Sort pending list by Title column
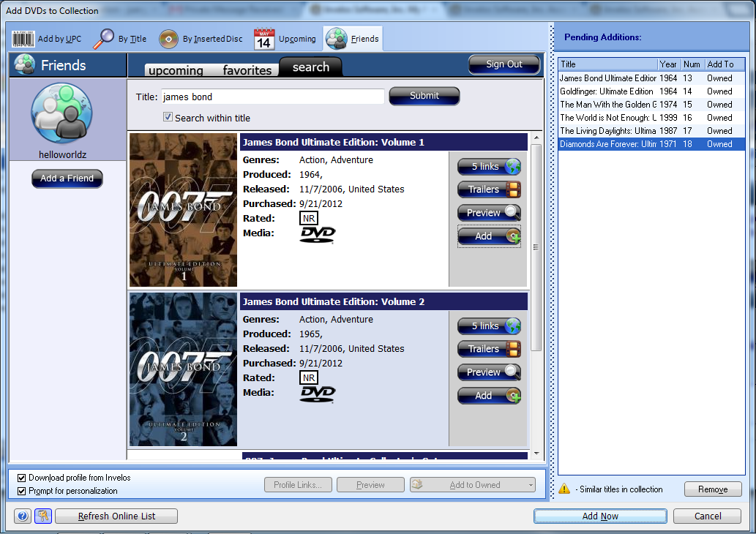 pos(608,64)
